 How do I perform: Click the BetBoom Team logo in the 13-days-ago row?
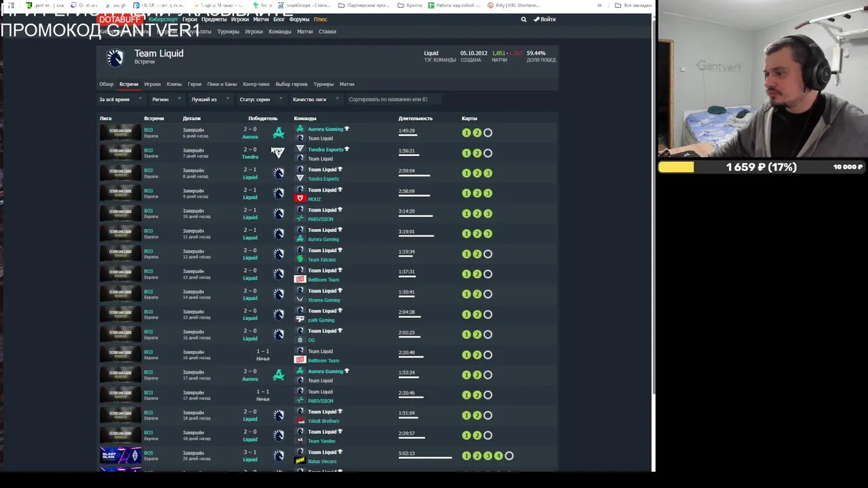tap(300, 279)
